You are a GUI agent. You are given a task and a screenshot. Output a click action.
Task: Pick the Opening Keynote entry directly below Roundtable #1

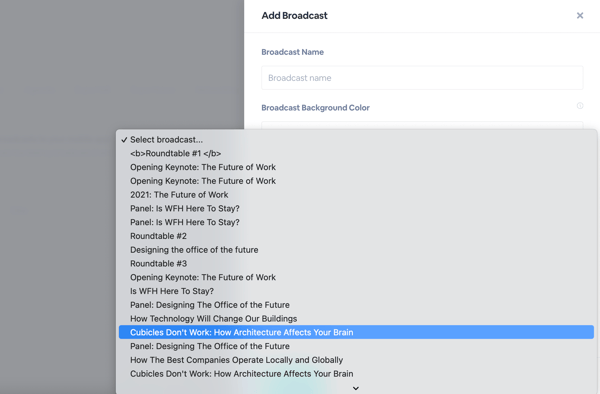point(356,167)
